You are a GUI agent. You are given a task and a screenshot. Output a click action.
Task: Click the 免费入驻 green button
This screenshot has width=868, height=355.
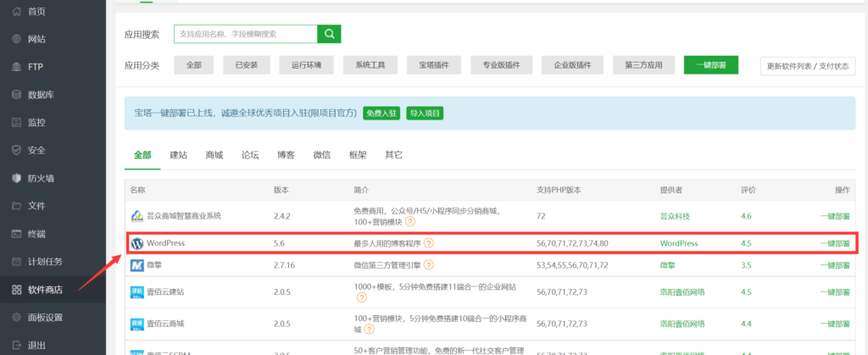pyautogui.click(x=381, y=113)
